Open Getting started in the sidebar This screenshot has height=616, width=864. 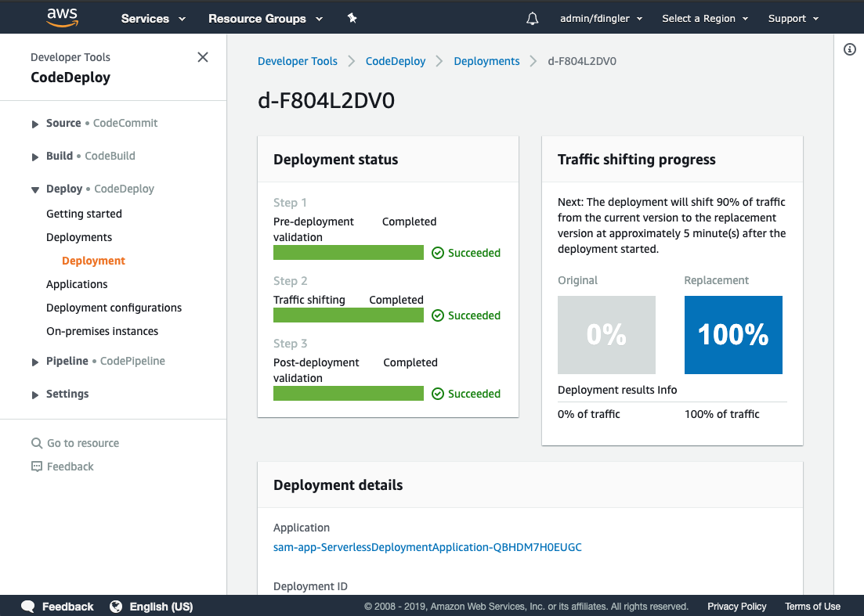click(x=84, y=214)
